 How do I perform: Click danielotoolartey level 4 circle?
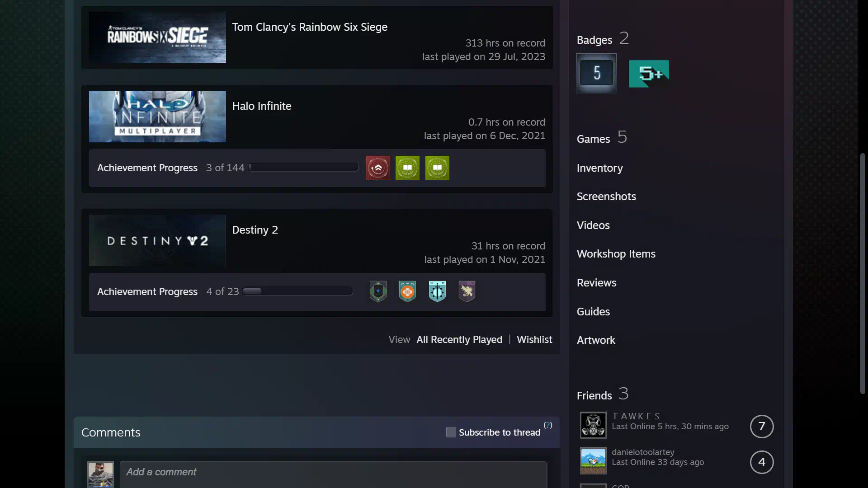coord(762,462)
